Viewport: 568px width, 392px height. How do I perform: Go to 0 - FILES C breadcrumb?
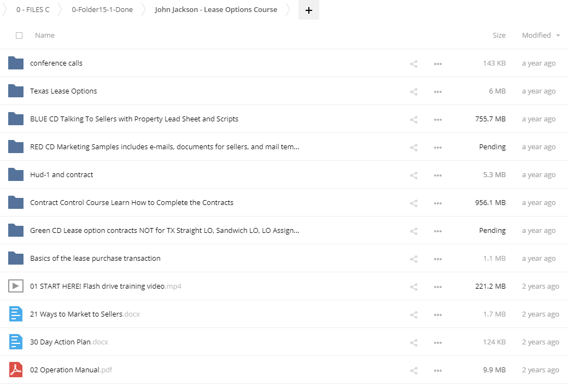[33, 10]
